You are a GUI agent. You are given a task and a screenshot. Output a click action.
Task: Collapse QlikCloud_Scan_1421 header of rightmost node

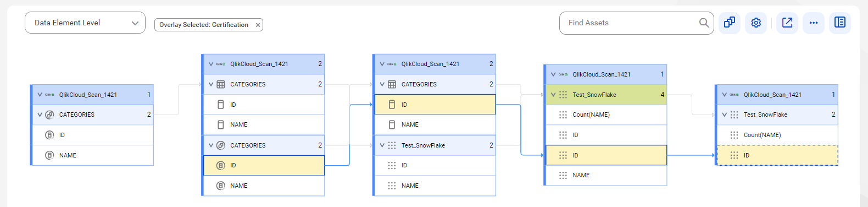click(x=725, y=95)
